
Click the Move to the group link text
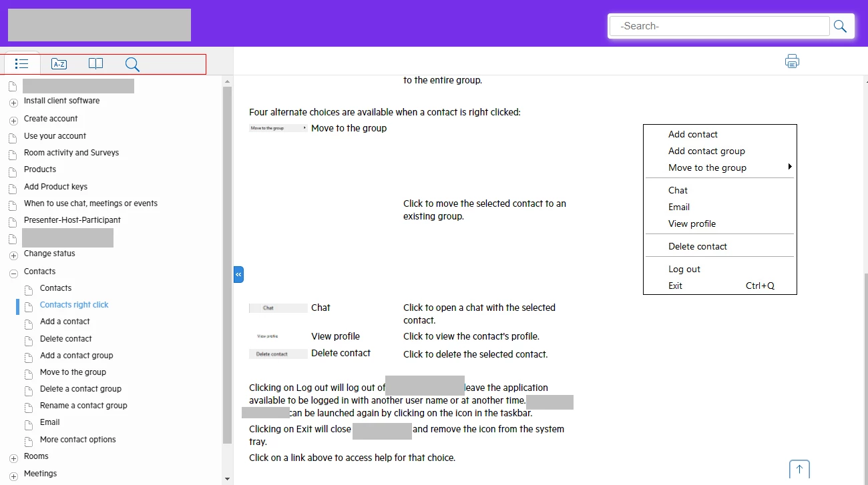click(x=349, y=128)
